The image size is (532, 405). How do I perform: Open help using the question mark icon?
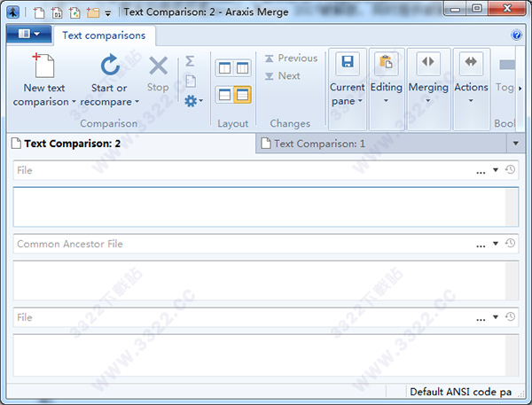[x=516, y=35]
